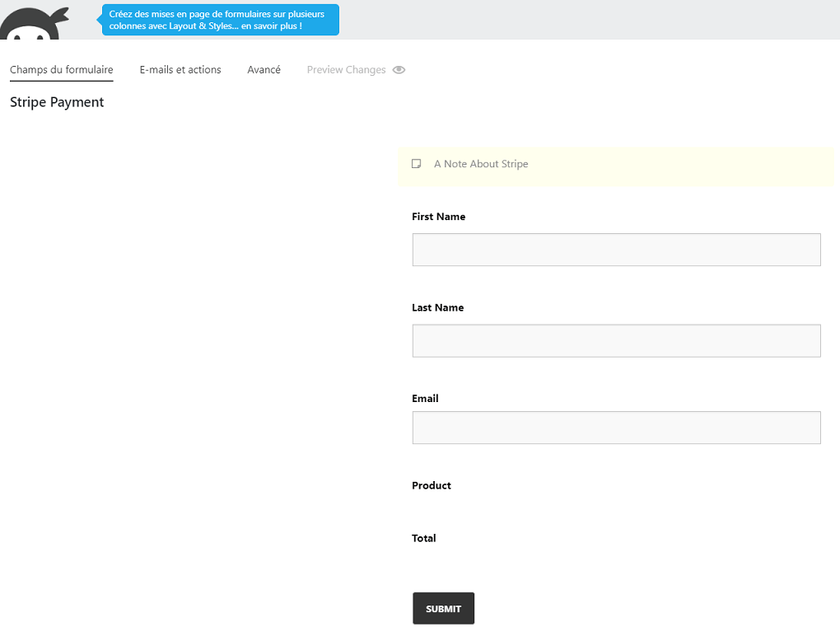Open the Avancé tab
The height and width of the screenshot is (636, 840).
click(264, 70)
